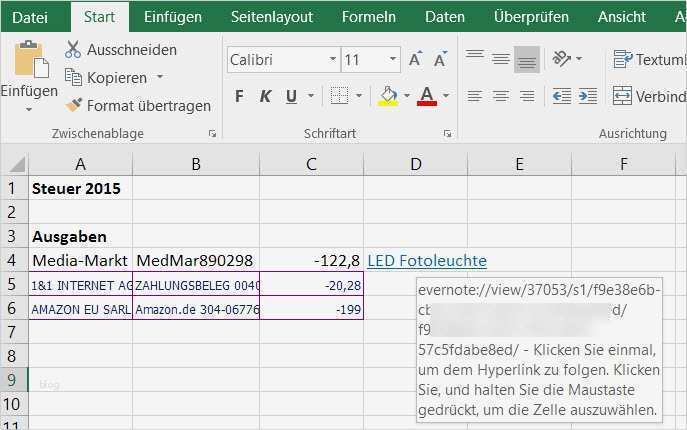Viewport: 687px width, 430px height.
Task: Open the dropdown arrow below Einfügen
Action: [28, 109]
